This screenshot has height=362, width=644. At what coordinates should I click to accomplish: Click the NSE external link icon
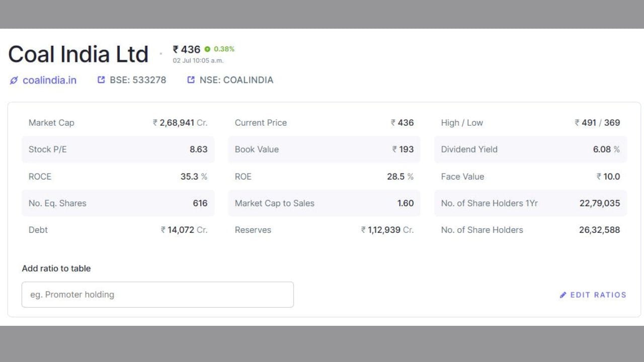point(191,80)
